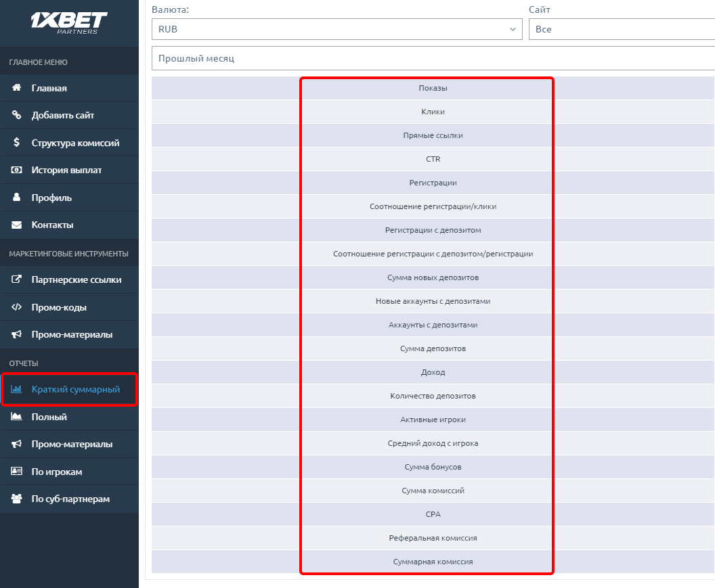Click Суммарная комиссия row
Image resolution: width=715 pixels, height=588 pixels.
[433, 562]
